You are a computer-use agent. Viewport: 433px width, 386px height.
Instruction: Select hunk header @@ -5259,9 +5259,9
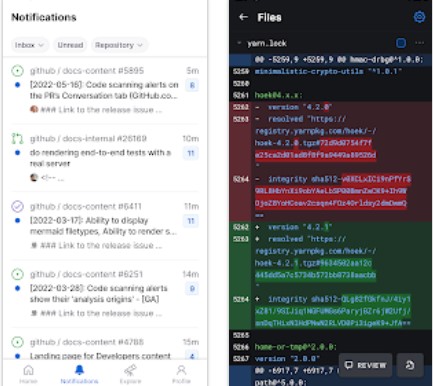point(330,60)
